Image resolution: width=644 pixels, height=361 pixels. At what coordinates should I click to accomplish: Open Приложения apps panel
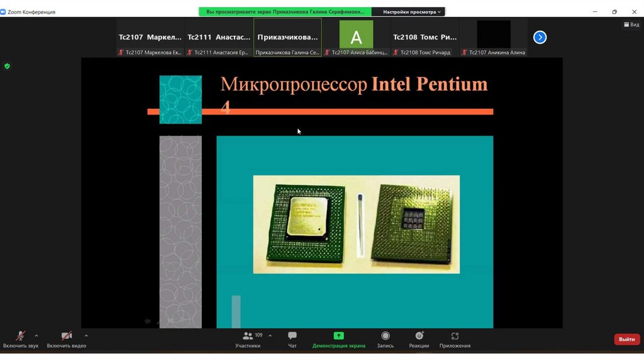tap(455, 340)
